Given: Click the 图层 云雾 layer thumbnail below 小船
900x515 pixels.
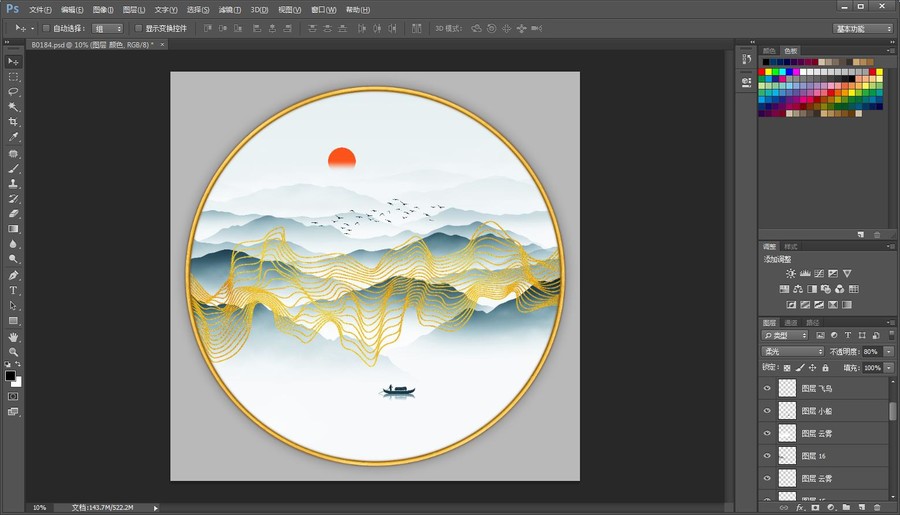Looking at the screenshot, I should coord(787,433).
